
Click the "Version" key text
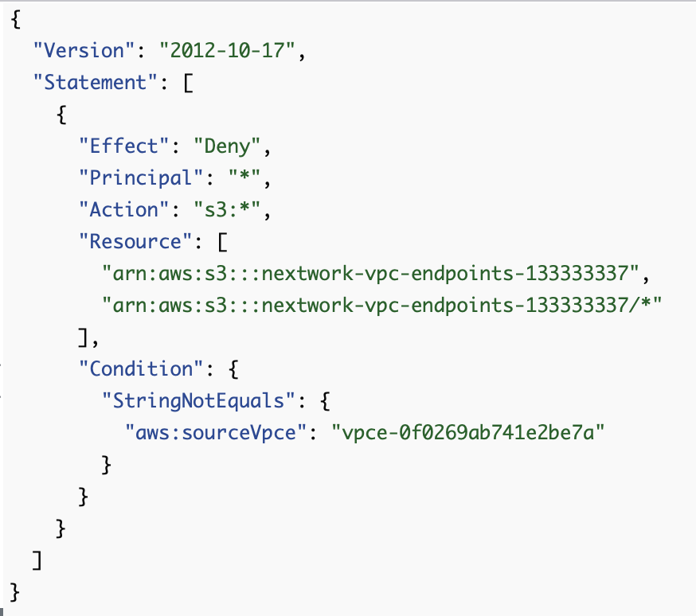(84, 51)
